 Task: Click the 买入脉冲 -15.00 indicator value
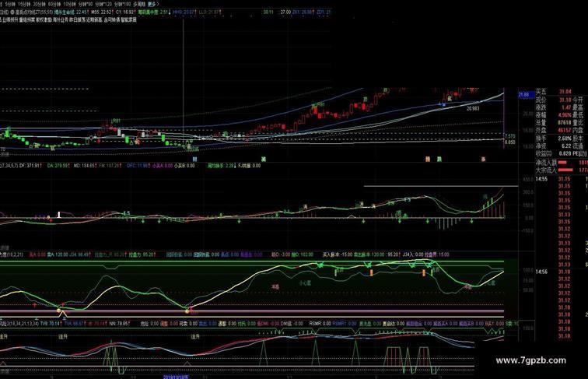[338, 254]
